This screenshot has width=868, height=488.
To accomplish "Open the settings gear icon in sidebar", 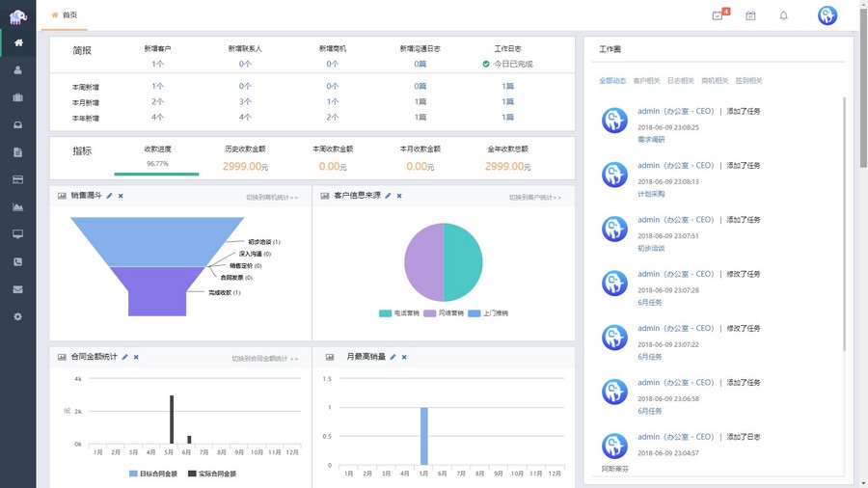I will click(18, 316).
